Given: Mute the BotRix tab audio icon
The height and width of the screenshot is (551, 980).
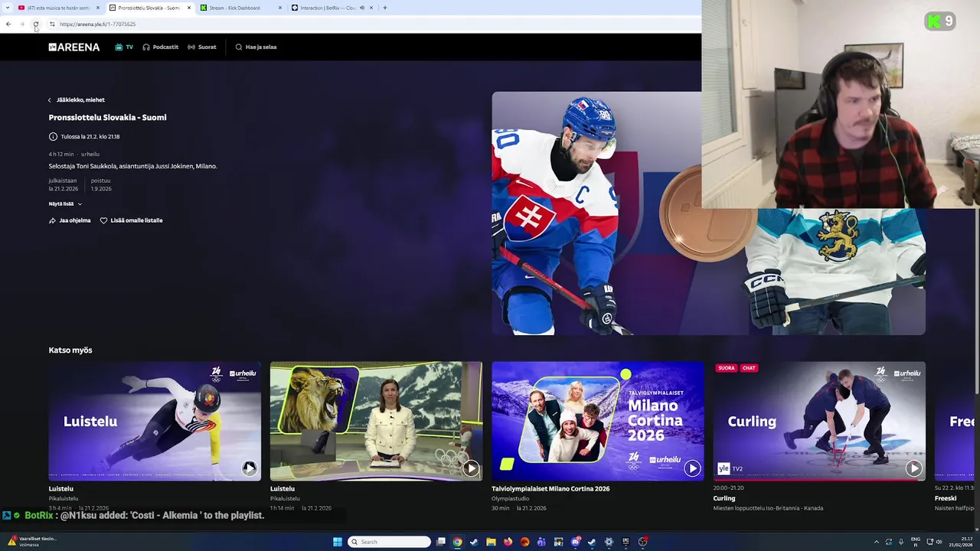Looking at the screenshot, I should click(x=362, y=8).
